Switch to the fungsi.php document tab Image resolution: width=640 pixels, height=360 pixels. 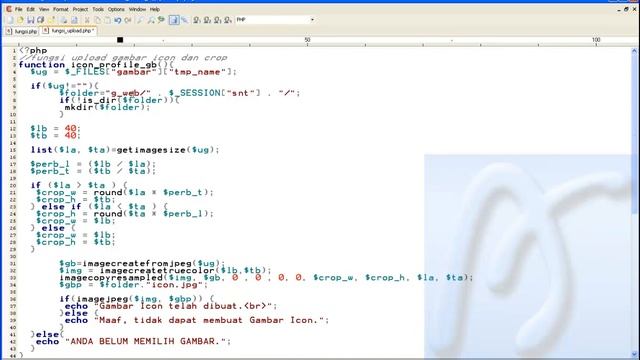pyautogui.click(x=22, y=31)
